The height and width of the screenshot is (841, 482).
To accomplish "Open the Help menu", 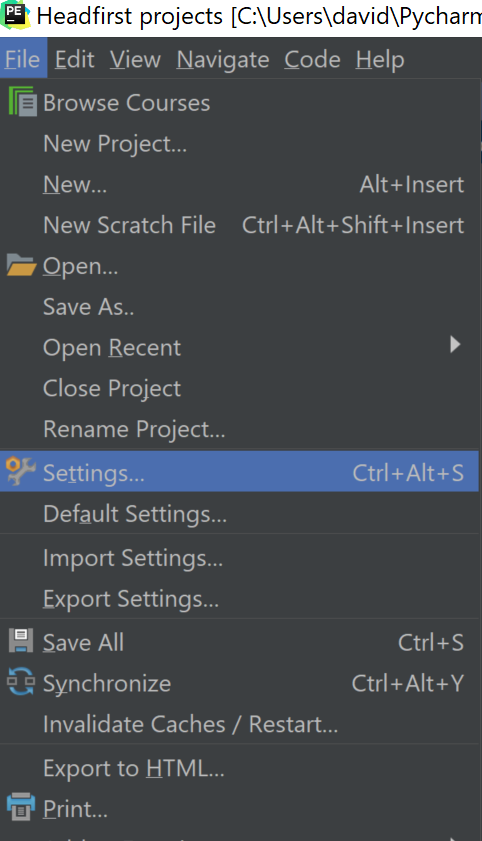I will tap(380, 60).
